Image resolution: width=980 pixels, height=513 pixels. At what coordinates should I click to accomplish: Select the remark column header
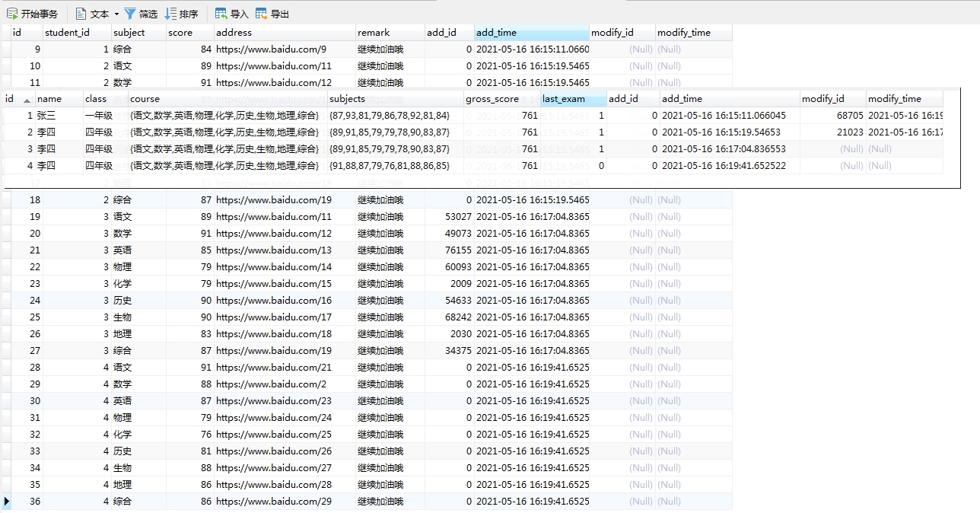point(390,33)
